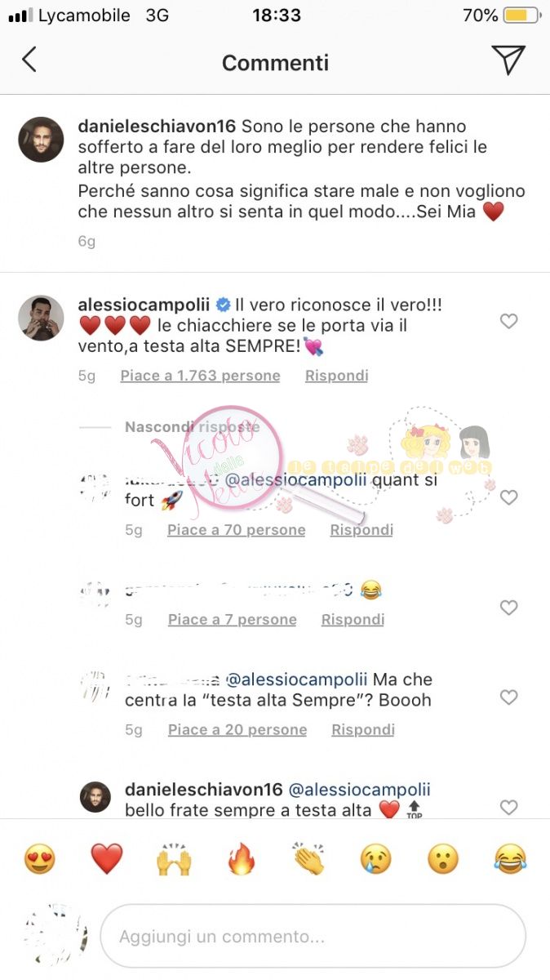Tap 'Rispondi' under the Boooh comment

[363, 730]
